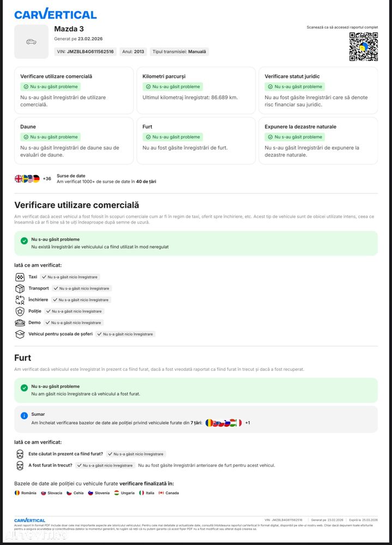This screenshot has width=392, height=545.
Task: Click the masked thief icon beside 'Este căutat'
Action: point(20,454)
